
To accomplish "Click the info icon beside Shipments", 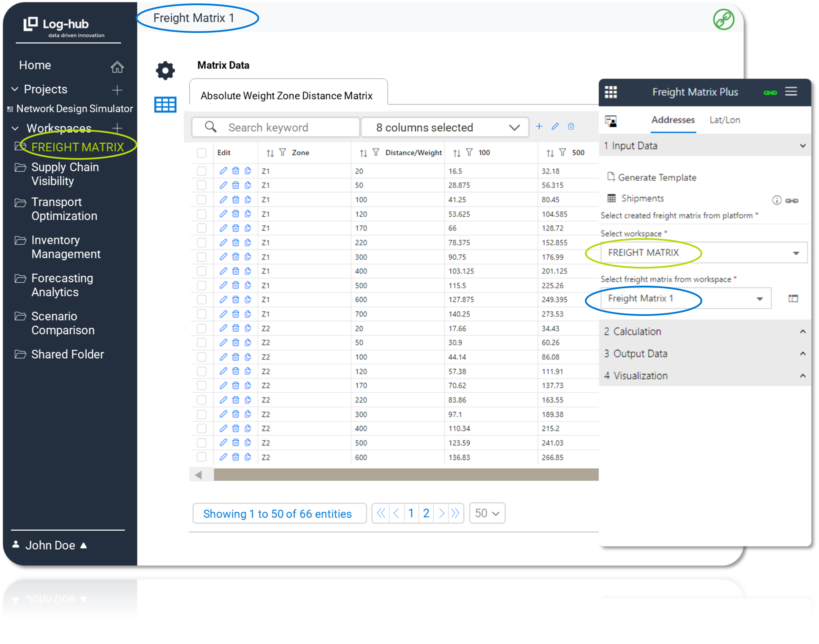I will (776, 200).
